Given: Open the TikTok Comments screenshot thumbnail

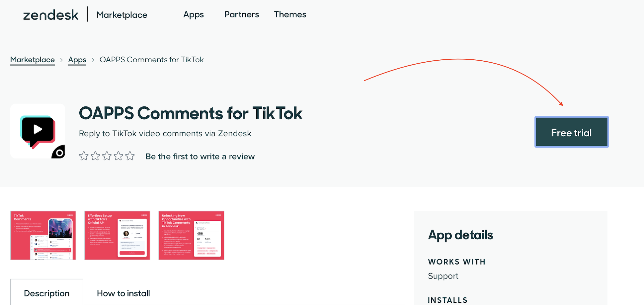Looking at the screenshot, I should pos(43,235).
